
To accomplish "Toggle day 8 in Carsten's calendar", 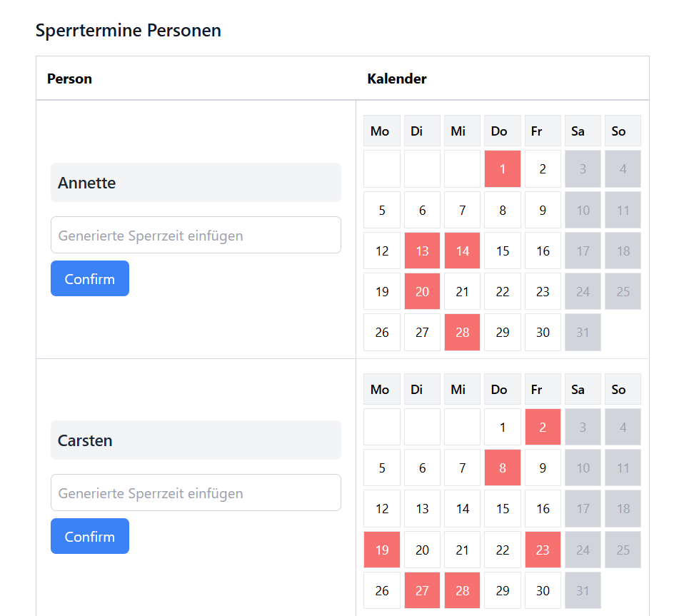I will point(503,467).
